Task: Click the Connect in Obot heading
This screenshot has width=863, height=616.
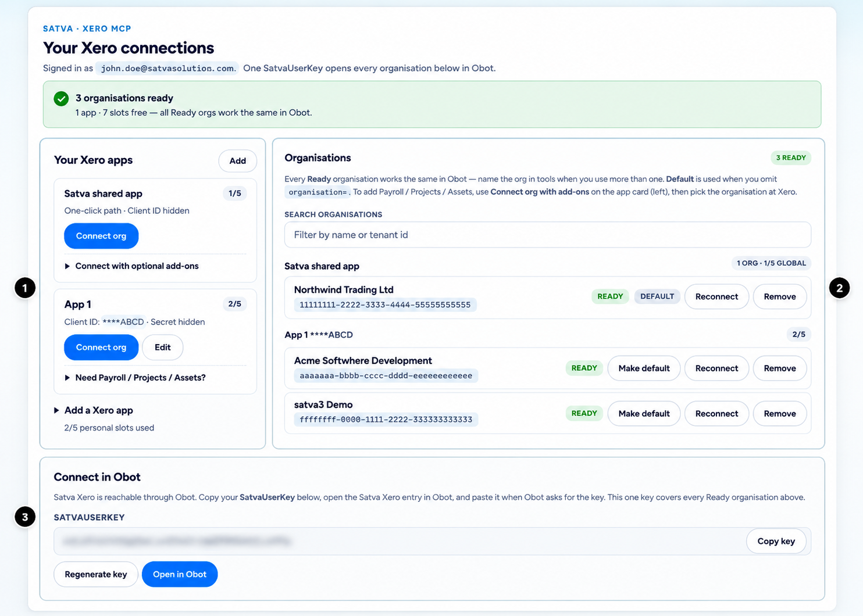Action: 97,477
